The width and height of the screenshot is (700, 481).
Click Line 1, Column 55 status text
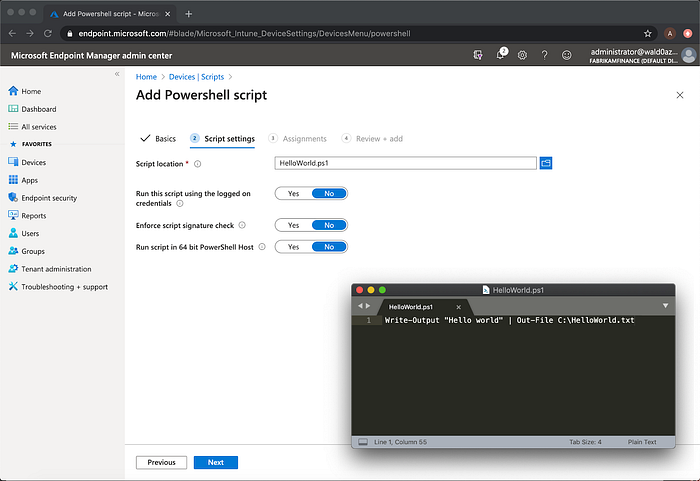(x=400, y=442)
